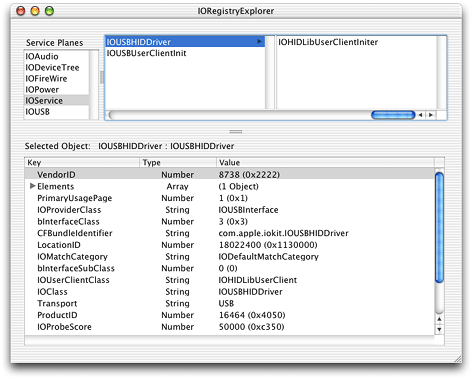
Task: Click the (1 Object) value
Action: point(238,186)
